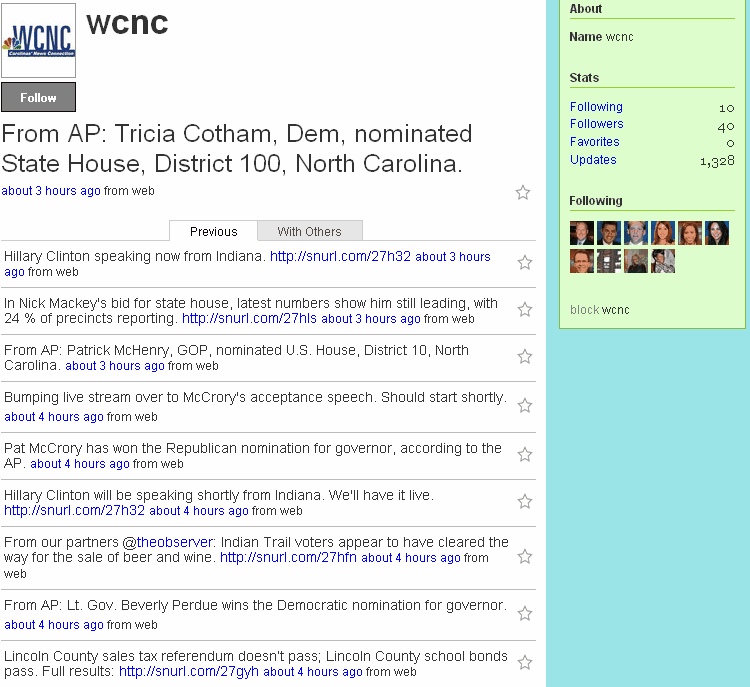The height and width of the screenshot is (687, 750).
Task: Click the Follow button
Action: click(x=38, y=97)
